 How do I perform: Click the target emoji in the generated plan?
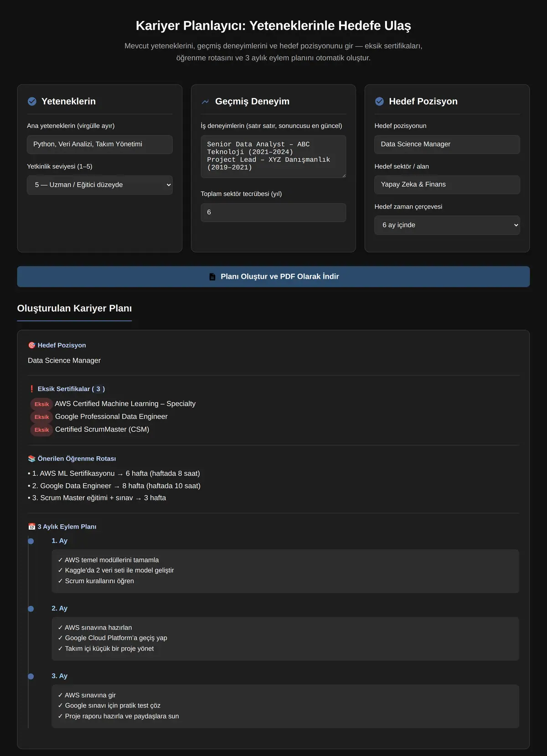31,345
